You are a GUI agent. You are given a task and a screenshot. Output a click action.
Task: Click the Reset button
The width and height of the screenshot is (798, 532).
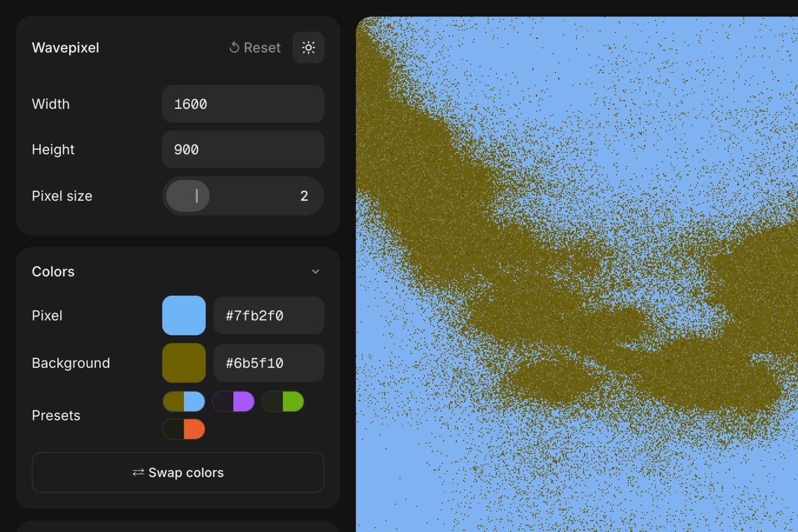[x=255, y=48]
